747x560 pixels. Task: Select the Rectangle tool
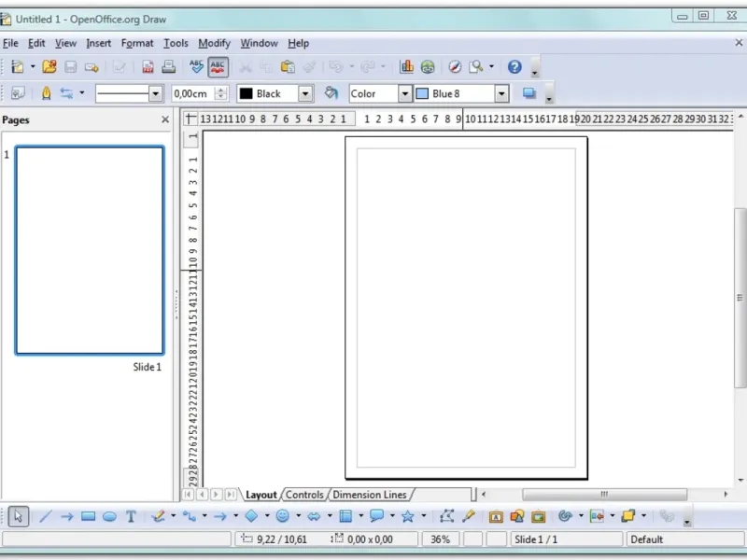[x=88, y=516]
